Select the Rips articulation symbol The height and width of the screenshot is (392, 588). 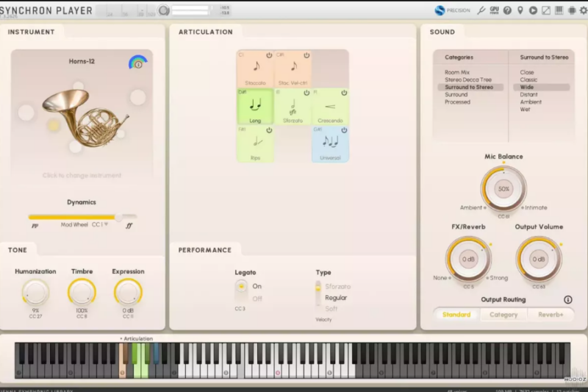point(257,142)
